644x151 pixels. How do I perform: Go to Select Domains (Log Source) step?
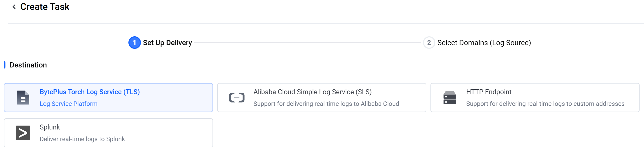tap(484, 43)
